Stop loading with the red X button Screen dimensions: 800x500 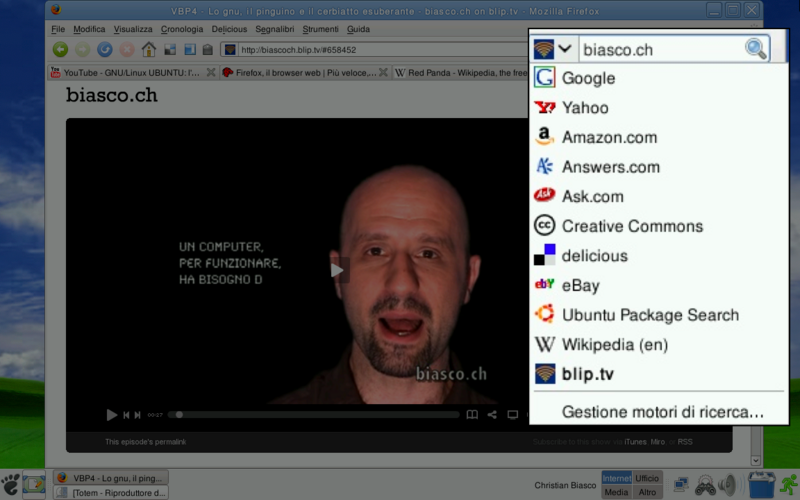[127, 49]
